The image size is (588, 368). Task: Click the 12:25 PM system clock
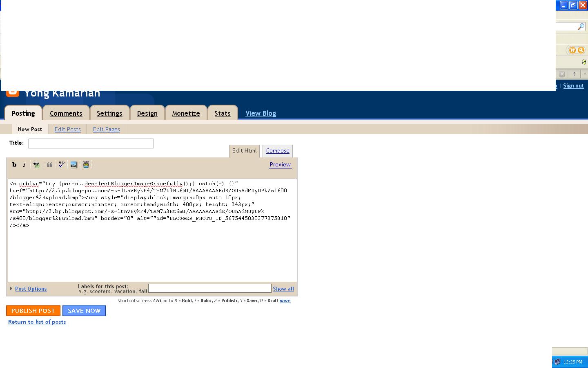click(573, 362)
